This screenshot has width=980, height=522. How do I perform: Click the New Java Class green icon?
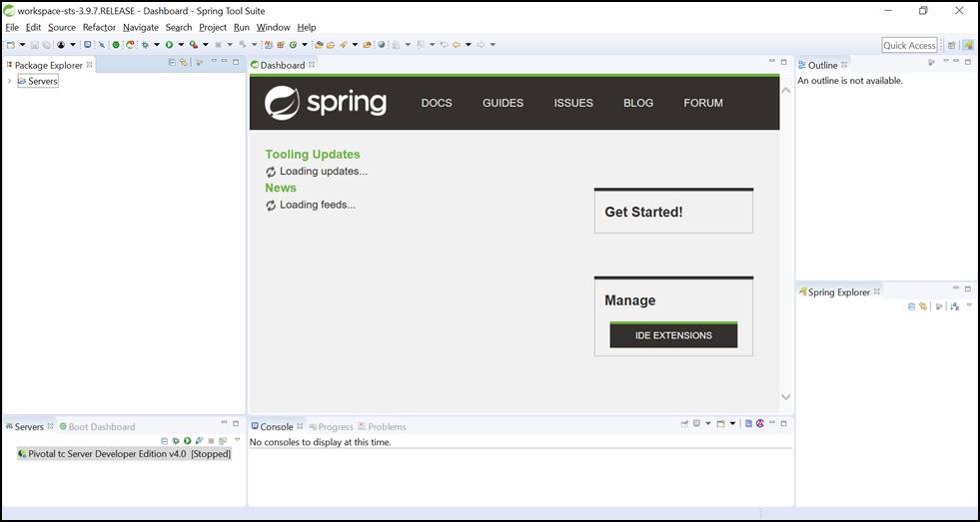coord(293,45)
